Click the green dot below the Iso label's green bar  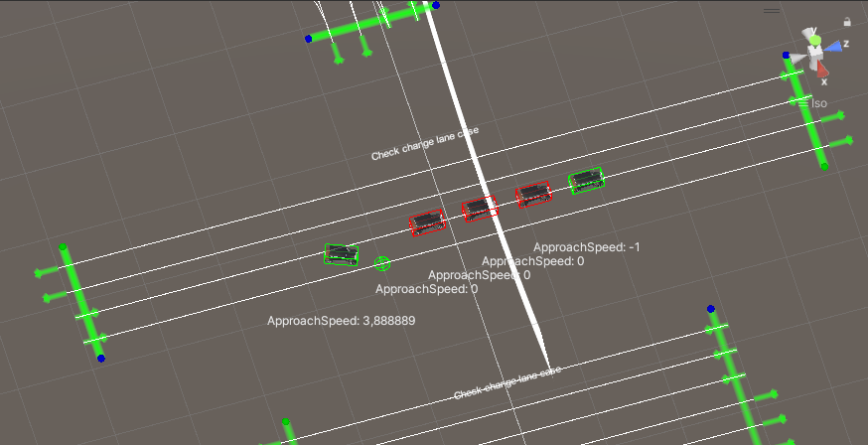pyautogui.click(x=824, y=167)
